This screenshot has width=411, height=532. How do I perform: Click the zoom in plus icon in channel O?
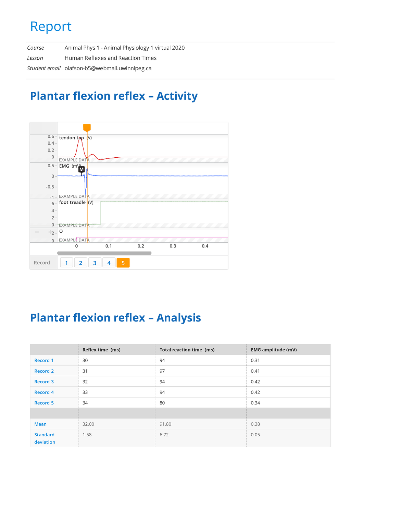[x=50, y=232]
